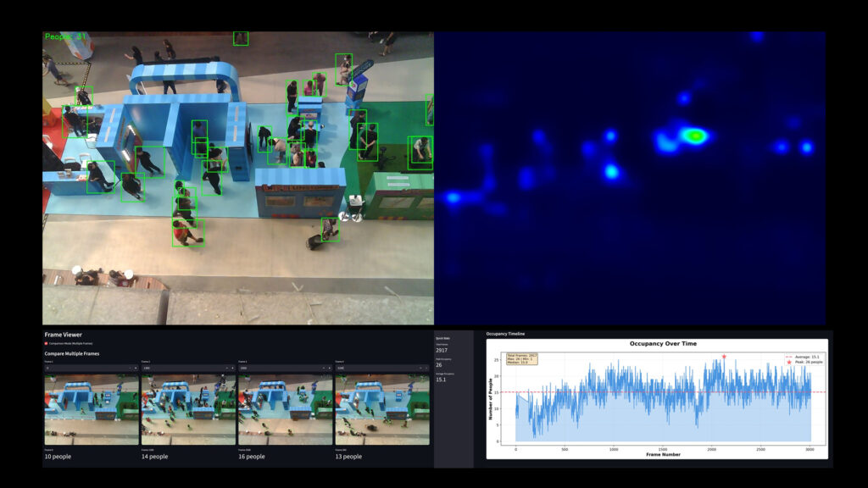
Task: Activate the Frame 4 number input field
Action: [x=375, y=369]
